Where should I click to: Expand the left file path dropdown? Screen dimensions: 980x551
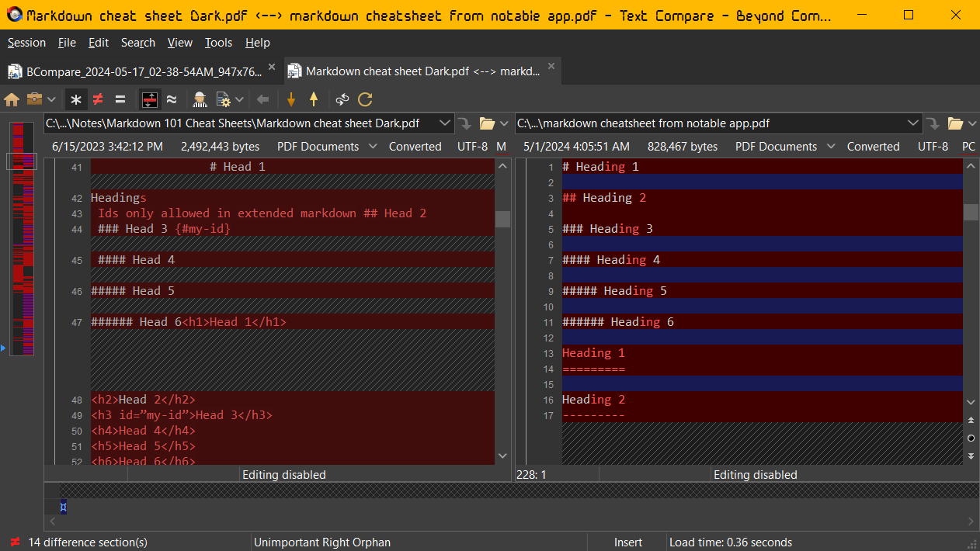(x=445, y=123)
